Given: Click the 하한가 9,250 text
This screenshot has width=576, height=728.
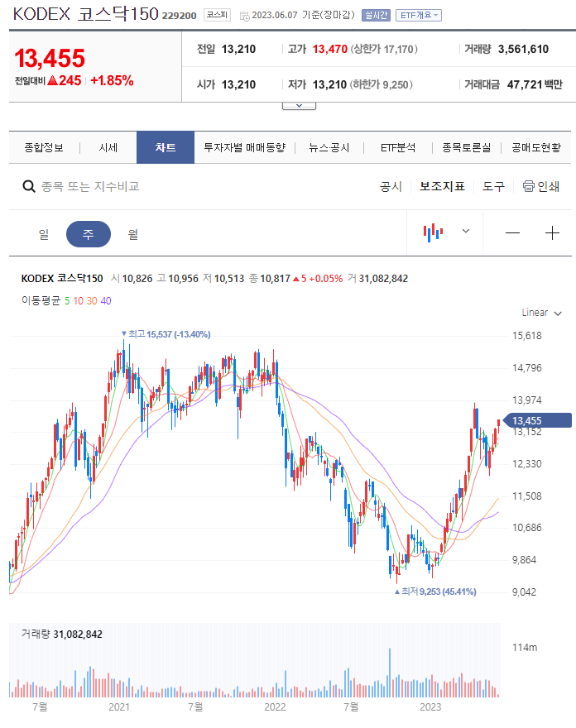Looking at the screenshot, I should coord(381,84).
